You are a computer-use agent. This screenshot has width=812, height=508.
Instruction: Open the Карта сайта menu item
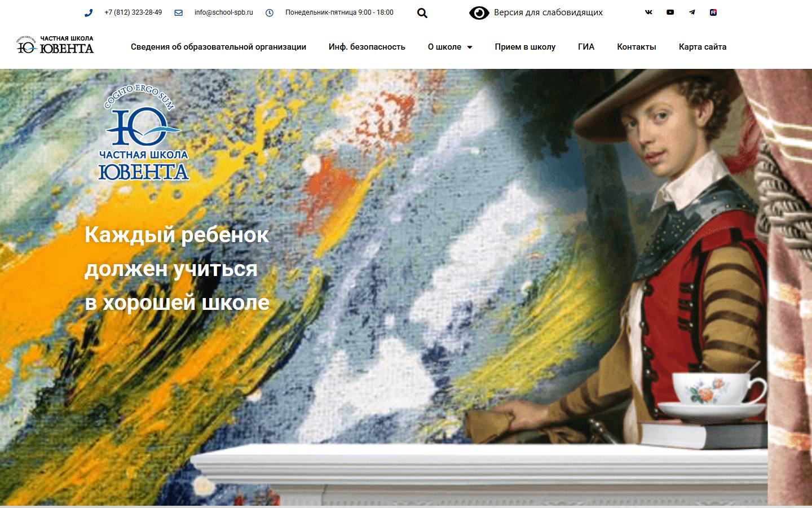point(703,47)
